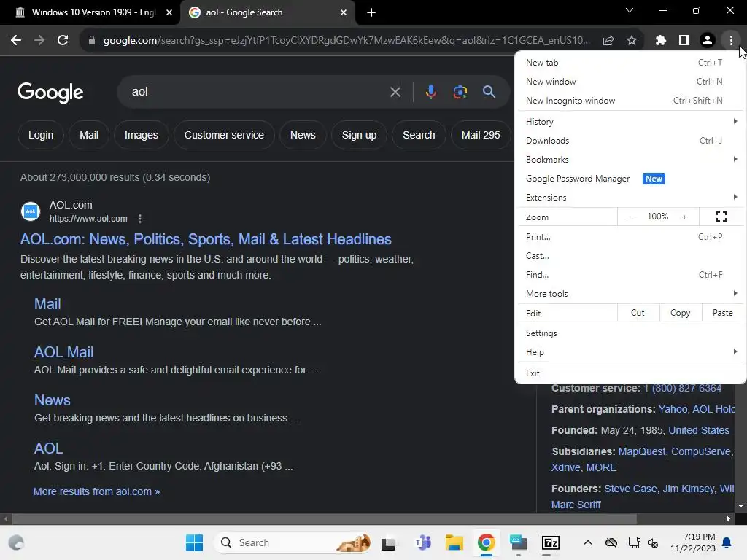Image resolution: width=747 pixels, height=560 pixels.
Task: Expand the Help submenu
Action: click(x=631, y=352)
